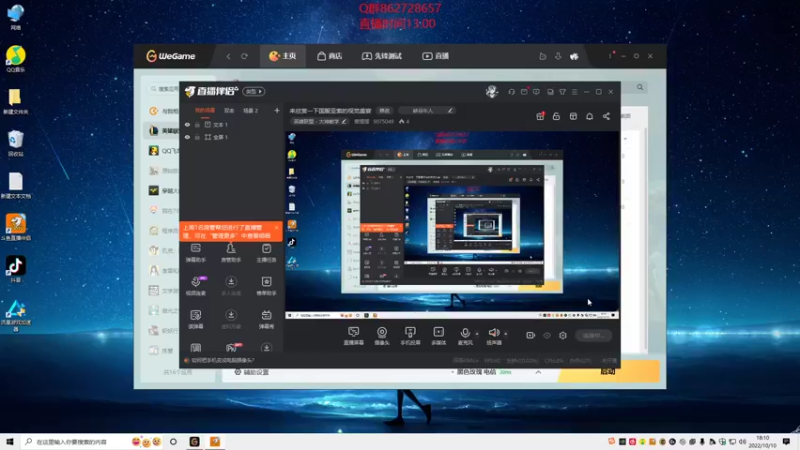Select the 场景 2 scene tab
This screenshot has width=800, height=450.
pos(251,110)
